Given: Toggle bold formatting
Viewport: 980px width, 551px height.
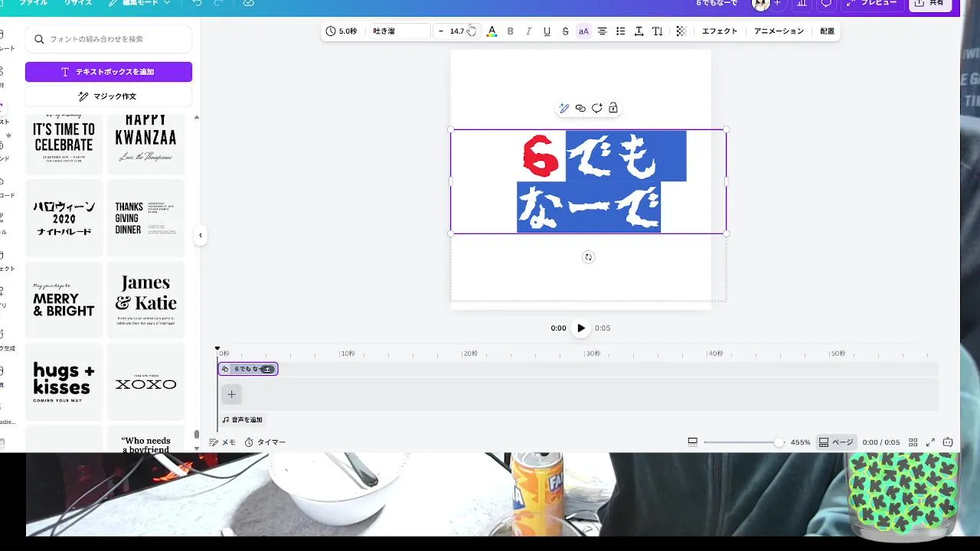Looking at the screenshot, I should 511,31.
